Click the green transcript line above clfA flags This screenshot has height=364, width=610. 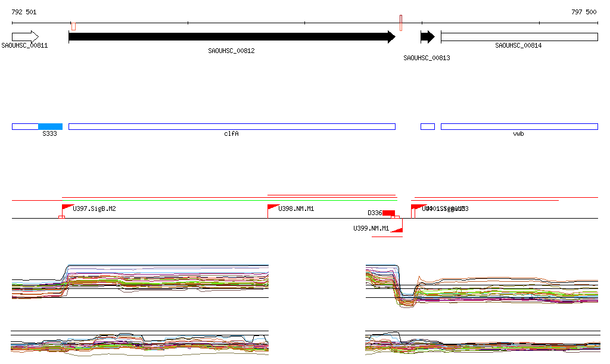click(229, 200)
